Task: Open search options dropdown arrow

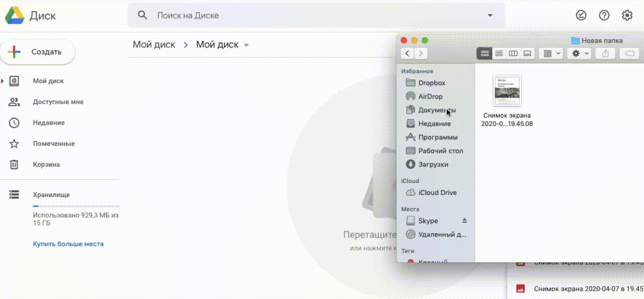Action: coord(490,16)
